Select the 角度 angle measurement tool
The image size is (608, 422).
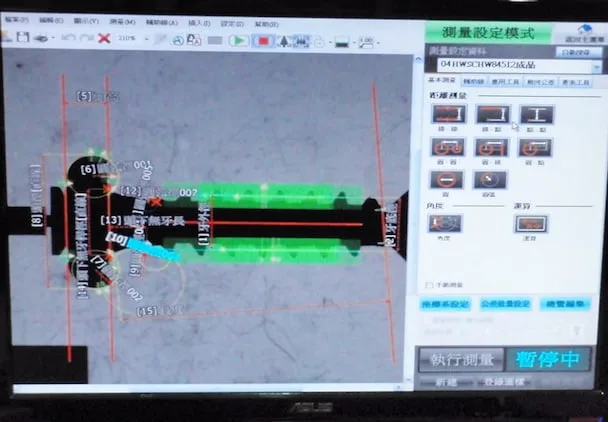click(445, 224)
